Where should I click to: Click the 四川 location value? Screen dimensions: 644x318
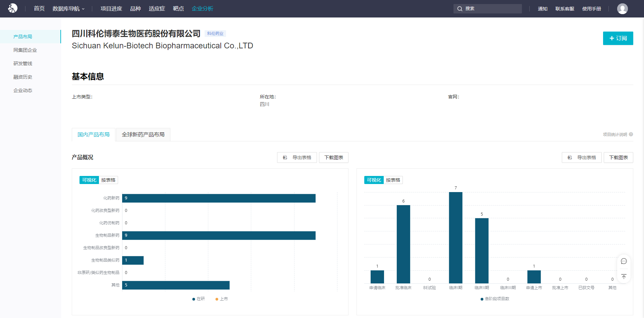click(265, 104)
